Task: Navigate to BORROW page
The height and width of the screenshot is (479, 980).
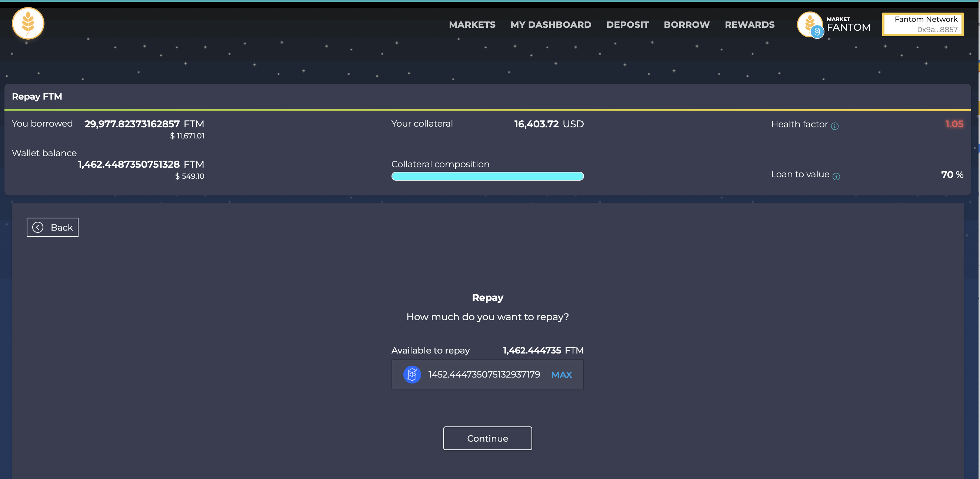Action: [686, 25]
